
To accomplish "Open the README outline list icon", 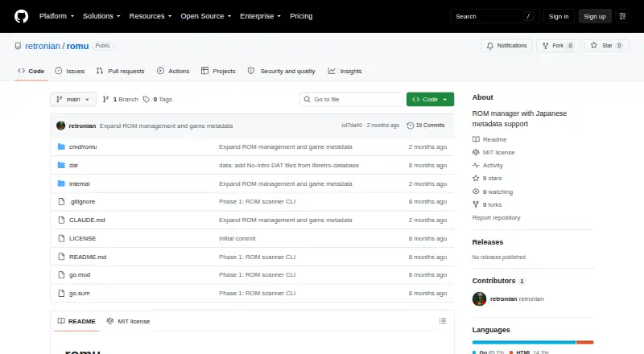I will point(442,321).
